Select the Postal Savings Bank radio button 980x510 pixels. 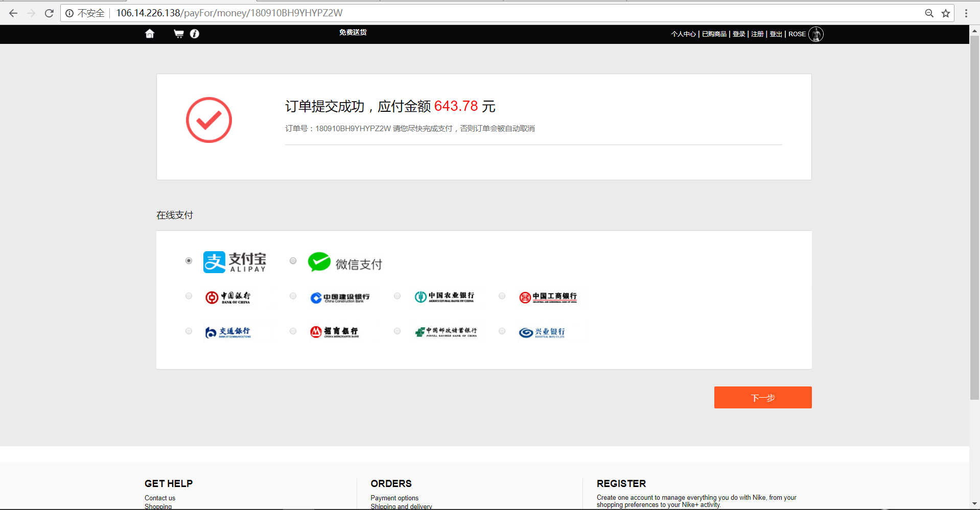pyautogui.click(x=398, y=331)
